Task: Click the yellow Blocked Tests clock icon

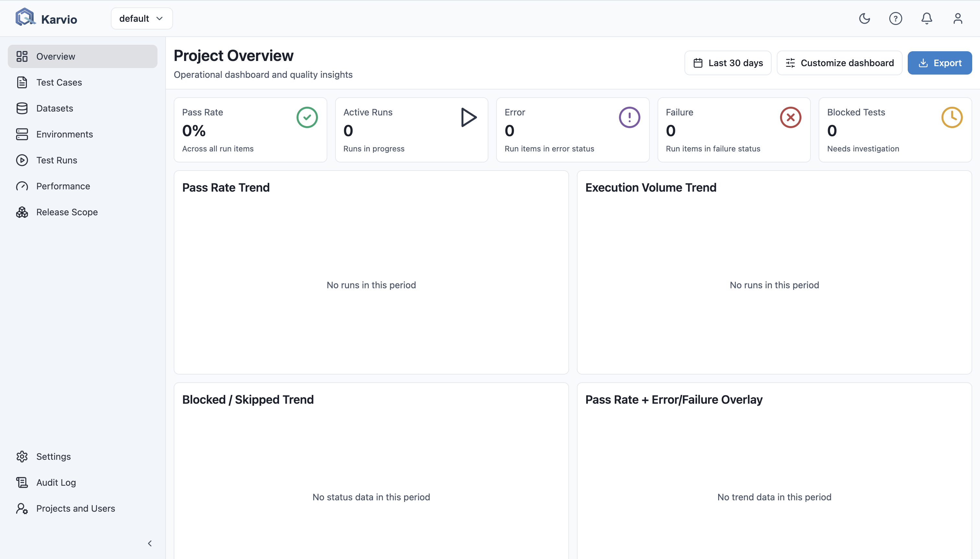Action: pos(951,117)
